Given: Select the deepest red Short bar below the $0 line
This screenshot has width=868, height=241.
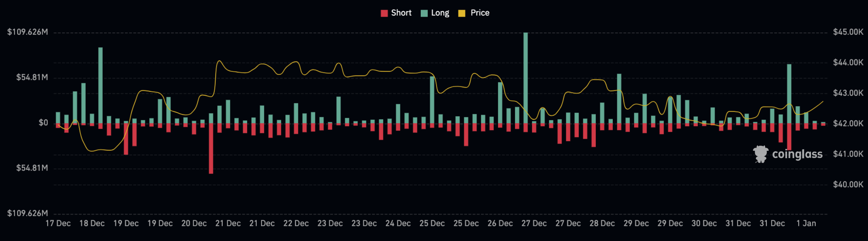Looking at the screenshot, I should point(211,148).
